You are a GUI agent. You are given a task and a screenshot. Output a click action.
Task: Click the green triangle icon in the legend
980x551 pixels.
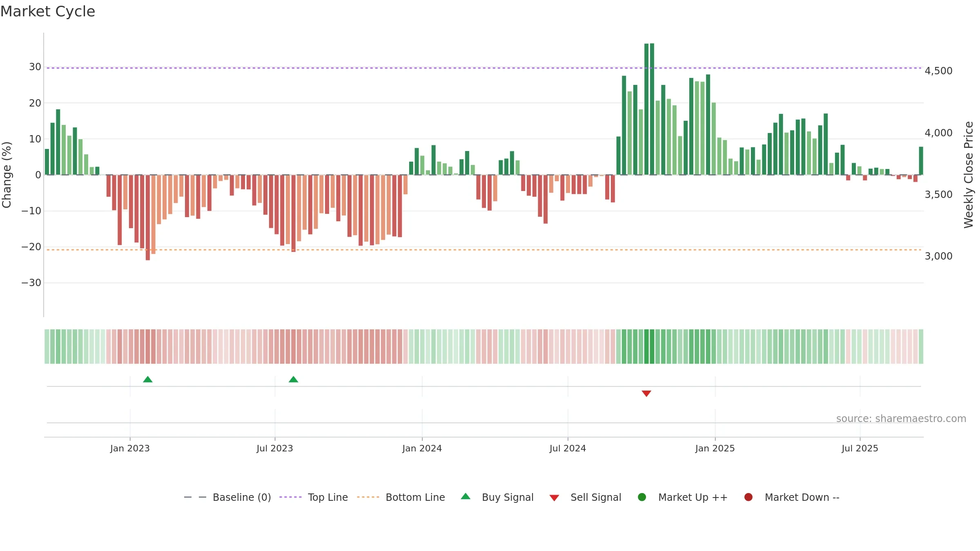465,496
